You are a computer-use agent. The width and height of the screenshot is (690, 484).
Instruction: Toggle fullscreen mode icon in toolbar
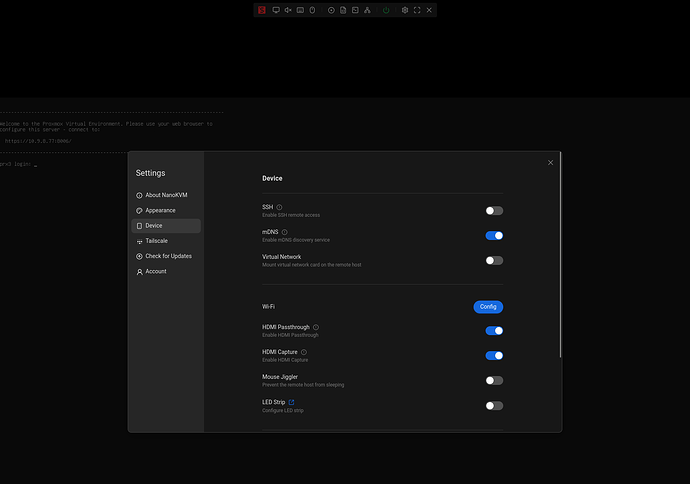tap(417, 10)
